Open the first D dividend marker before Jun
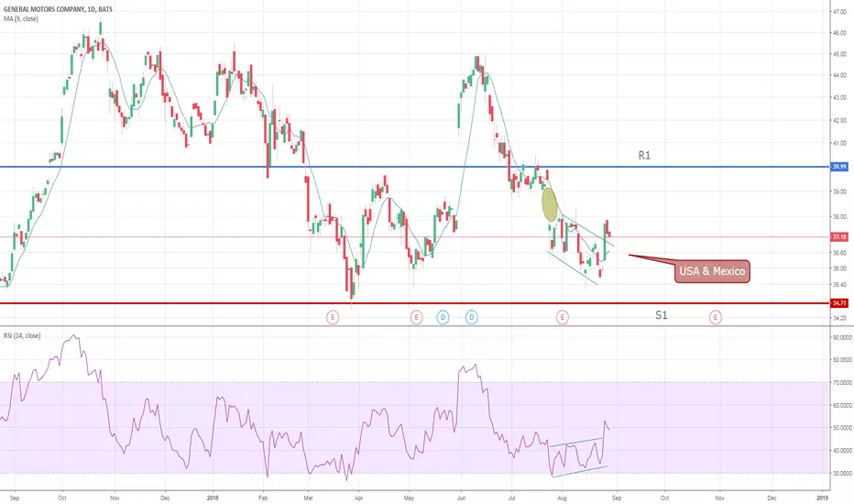 pos(443,317)
